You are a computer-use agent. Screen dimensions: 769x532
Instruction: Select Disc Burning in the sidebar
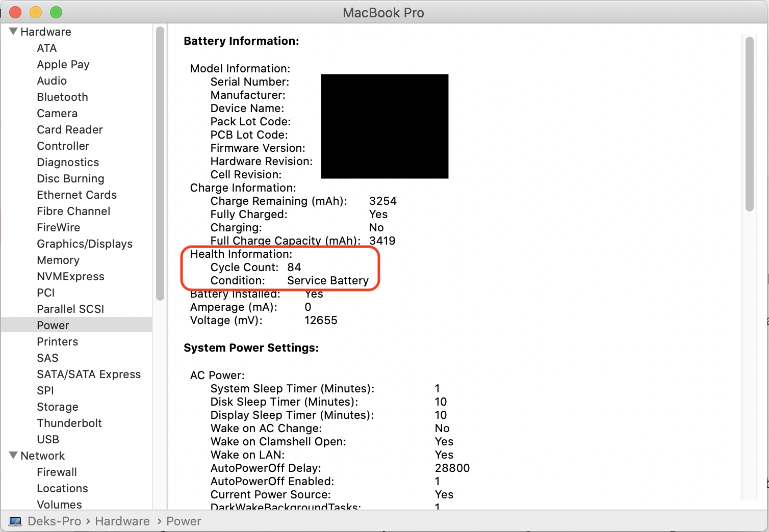[70, 178]
